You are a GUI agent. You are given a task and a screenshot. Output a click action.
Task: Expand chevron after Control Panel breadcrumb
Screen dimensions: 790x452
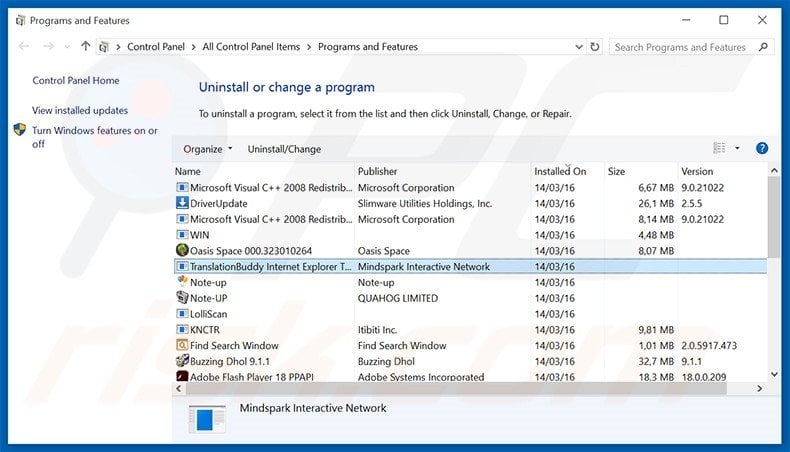click(193, 47)
